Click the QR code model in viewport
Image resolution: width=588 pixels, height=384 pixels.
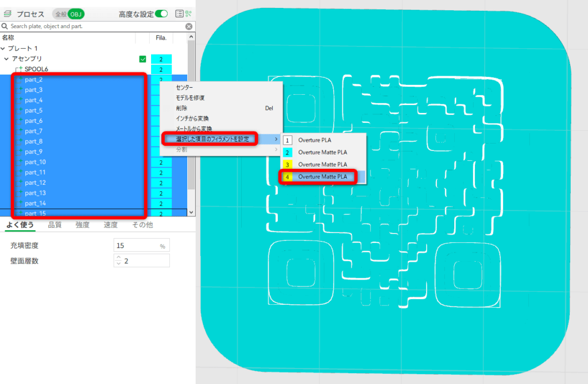[385, 191]
